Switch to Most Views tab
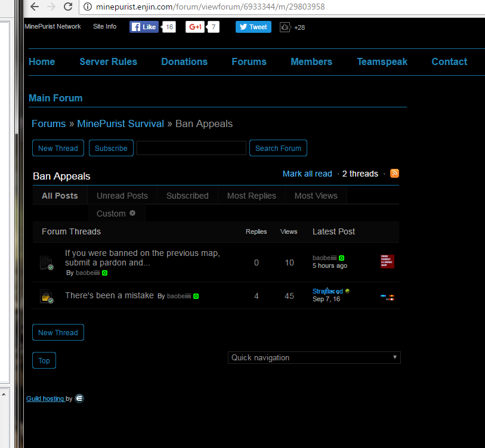The width and height of the screenshot is (485, 448). [x=316, y=196]
